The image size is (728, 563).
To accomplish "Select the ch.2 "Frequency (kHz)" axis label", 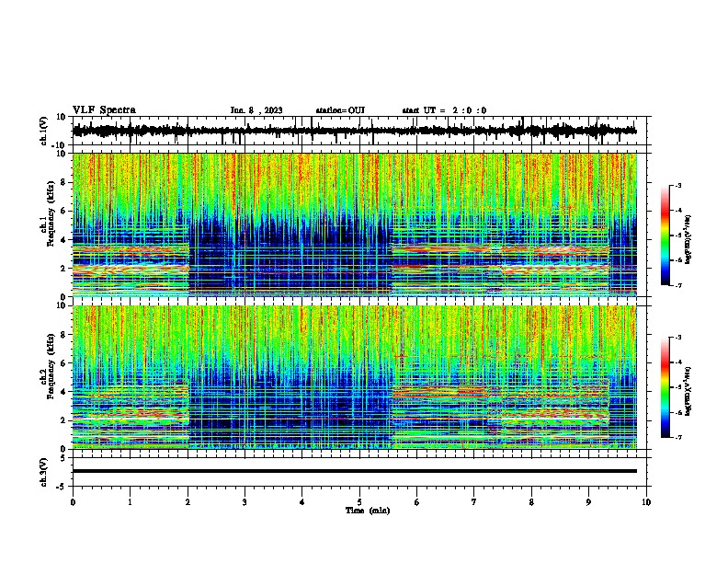I will click(51, 366).
